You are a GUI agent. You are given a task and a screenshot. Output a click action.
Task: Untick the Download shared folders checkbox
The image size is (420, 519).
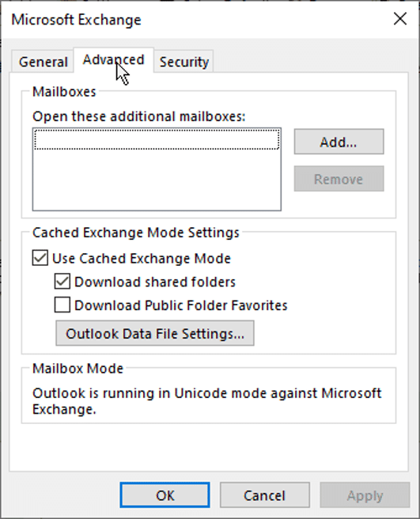[62, 282]
